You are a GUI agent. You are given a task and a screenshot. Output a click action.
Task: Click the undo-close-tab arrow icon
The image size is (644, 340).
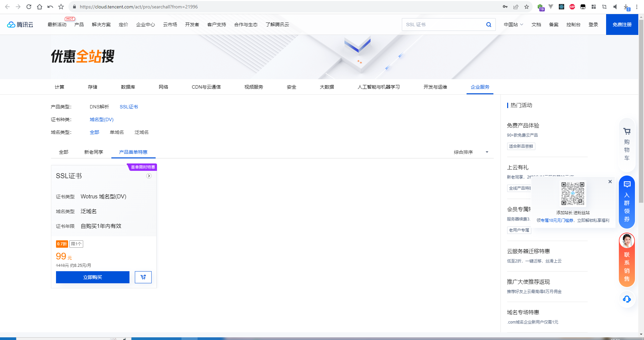point(50,7)
